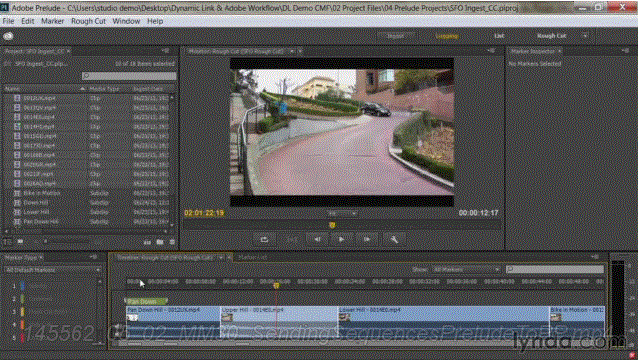
Task: Select marker type 1 blue swatch
Action: click(22, 286)
